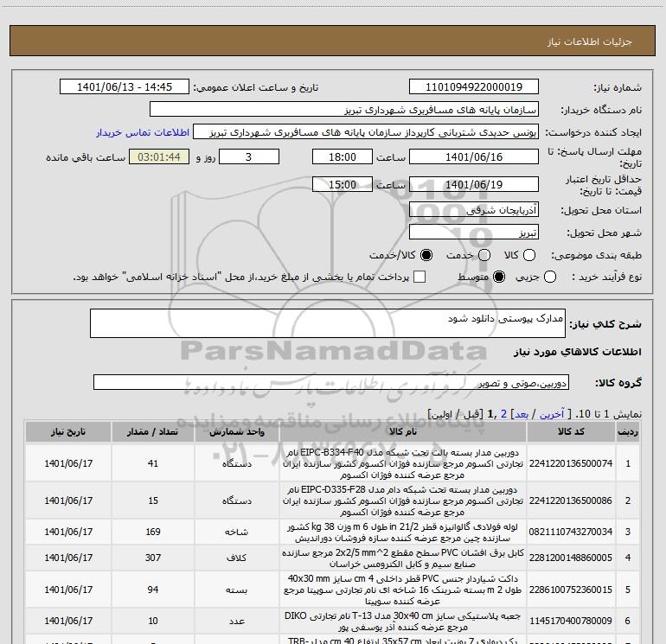This screenshot has height=644, width=666.
Task: Click product code 2286100752360015
Action: [571, 590]
